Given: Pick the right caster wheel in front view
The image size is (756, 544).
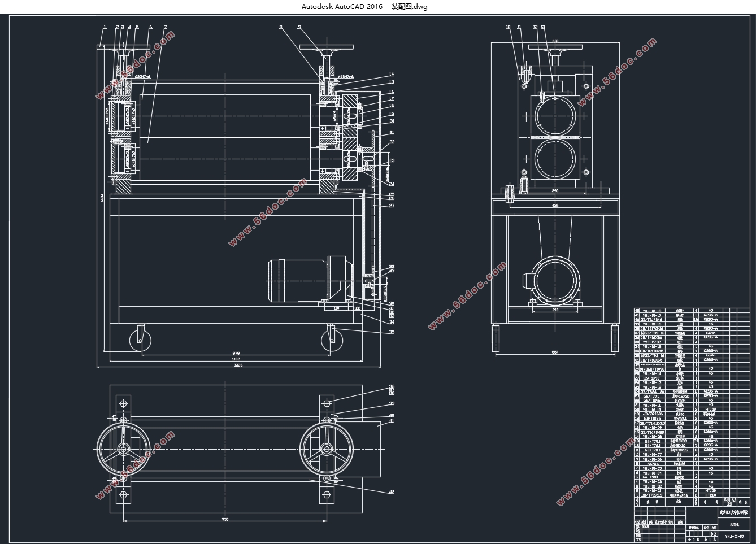Looking at the screenshot, I should pyautogui.click(x=331, y=341).
